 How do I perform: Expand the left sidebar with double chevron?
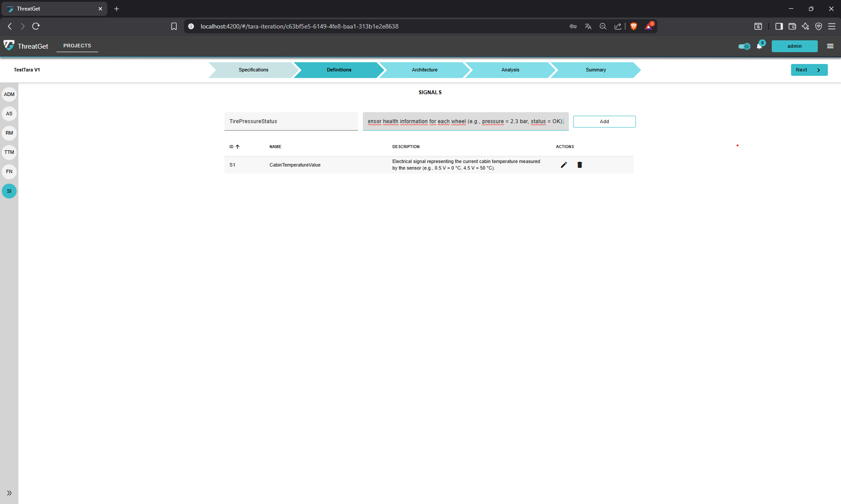tap(9, 493)
